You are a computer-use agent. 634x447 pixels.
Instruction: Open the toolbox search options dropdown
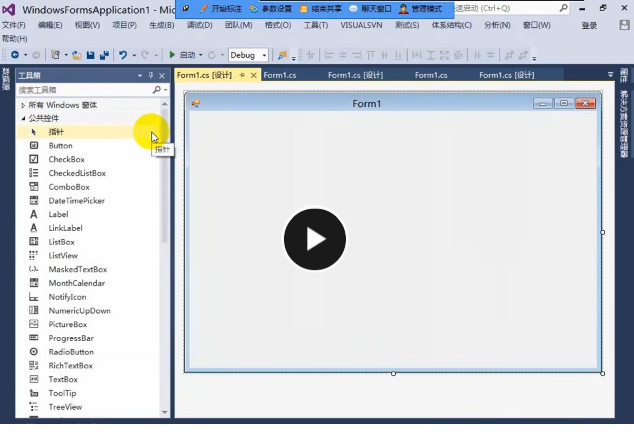(166, 90)
